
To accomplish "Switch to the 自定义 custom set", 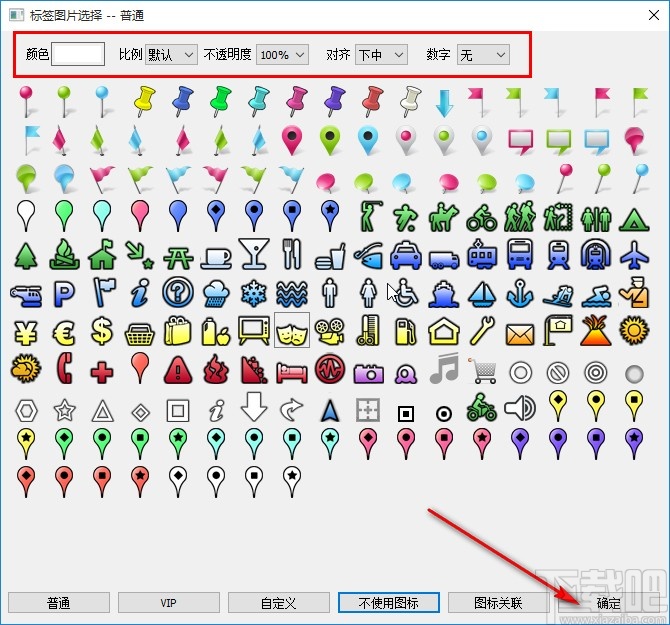I will 279,603.
